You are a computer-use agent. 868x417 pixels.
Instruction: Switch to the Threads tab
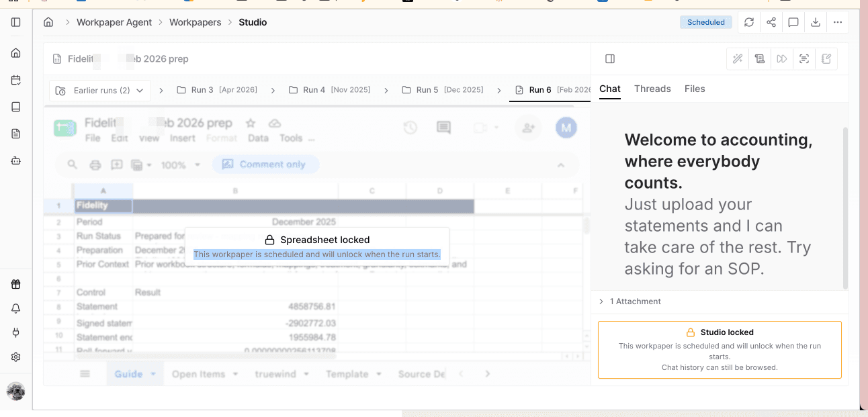pos(652,89)
